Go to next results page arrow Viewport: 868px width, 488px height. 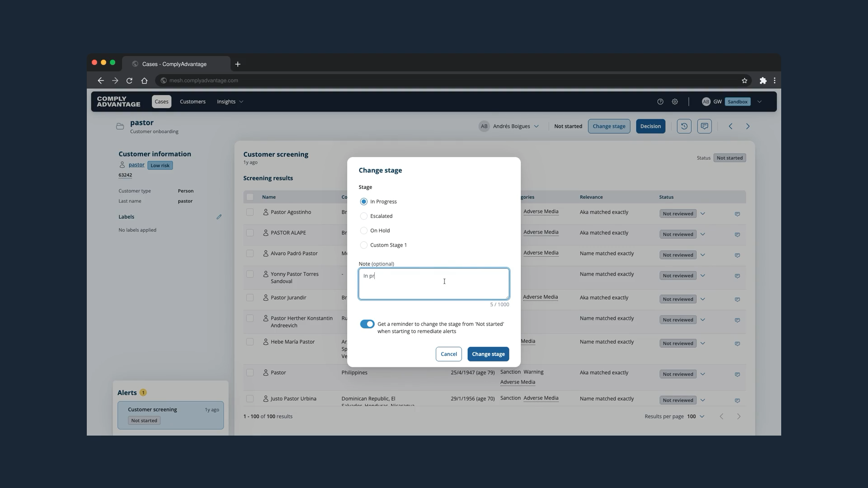coord(739,417)
